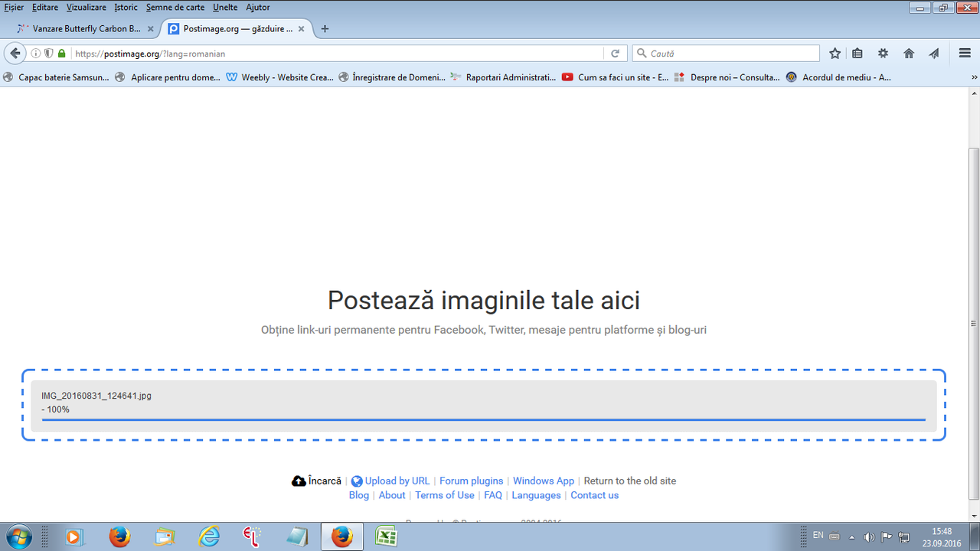Open Acordul de mediu bookmark
The image size is (980, 551).
pos(839,77)
